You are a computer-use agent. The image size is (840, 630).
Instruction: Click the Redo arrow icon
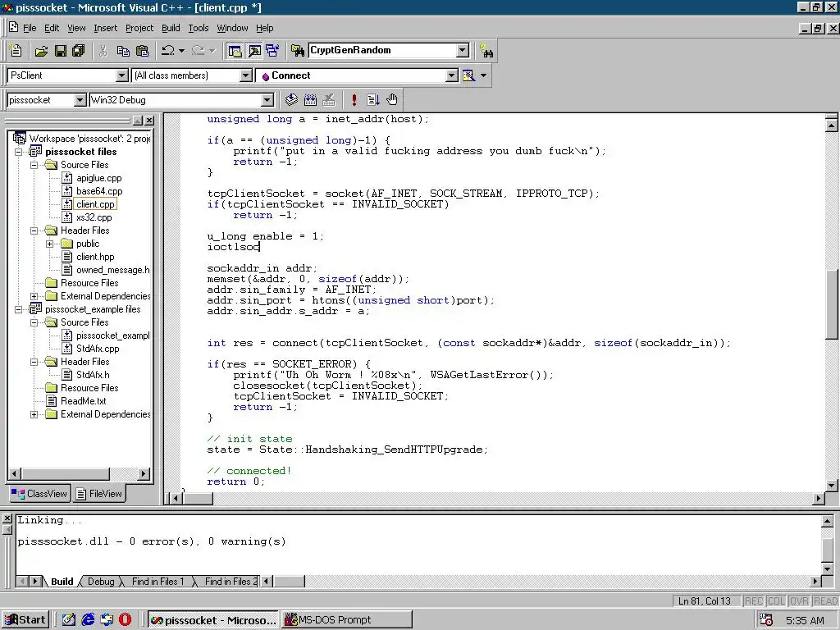pyautogui.click(x=199, y=50)
